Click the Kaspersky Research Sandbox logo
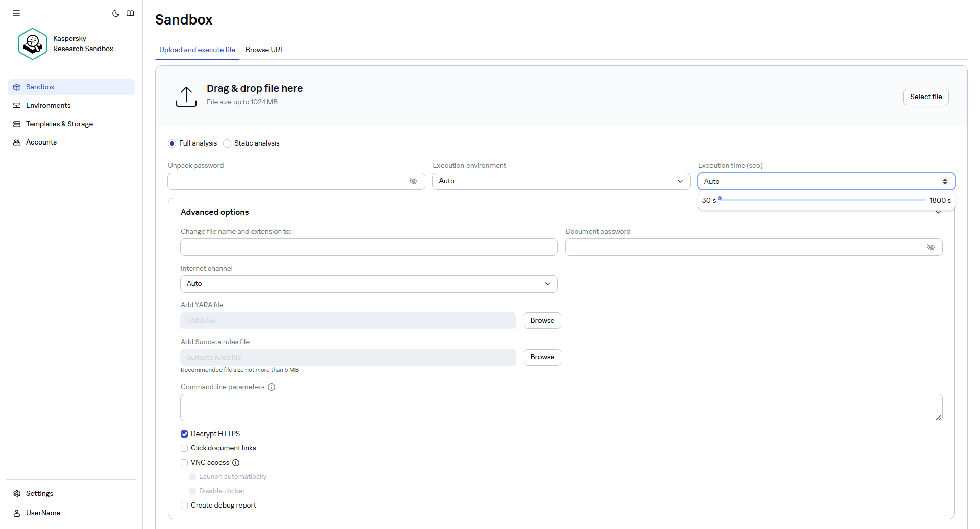980x529 pixels. coord(33,44)
